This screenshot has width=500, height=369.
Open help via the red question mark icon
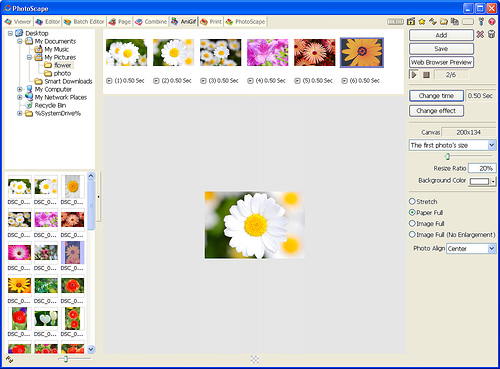pyautogui.click(x=492, y=22)
